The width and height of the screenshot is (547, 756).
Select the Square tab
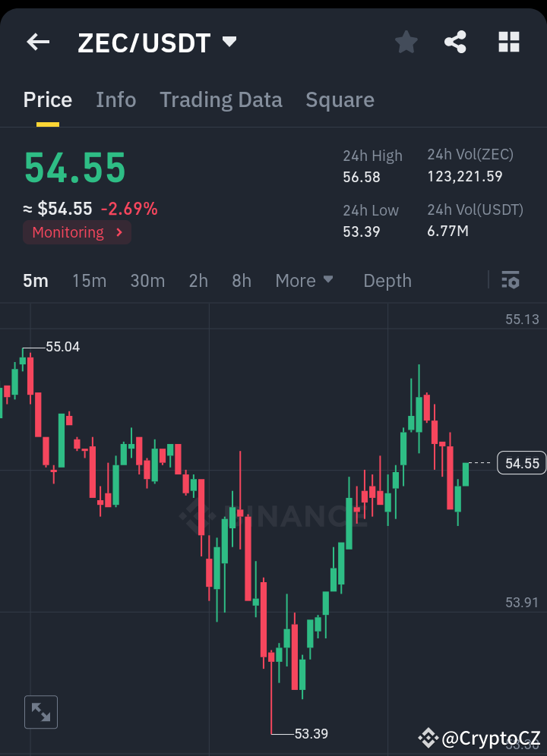coord(340,99)
